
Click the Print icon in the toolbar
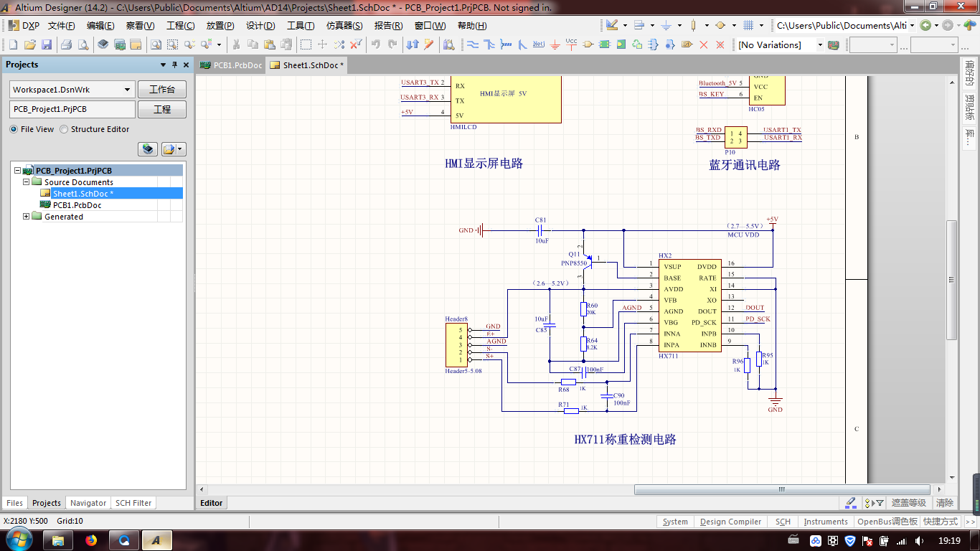66,44
